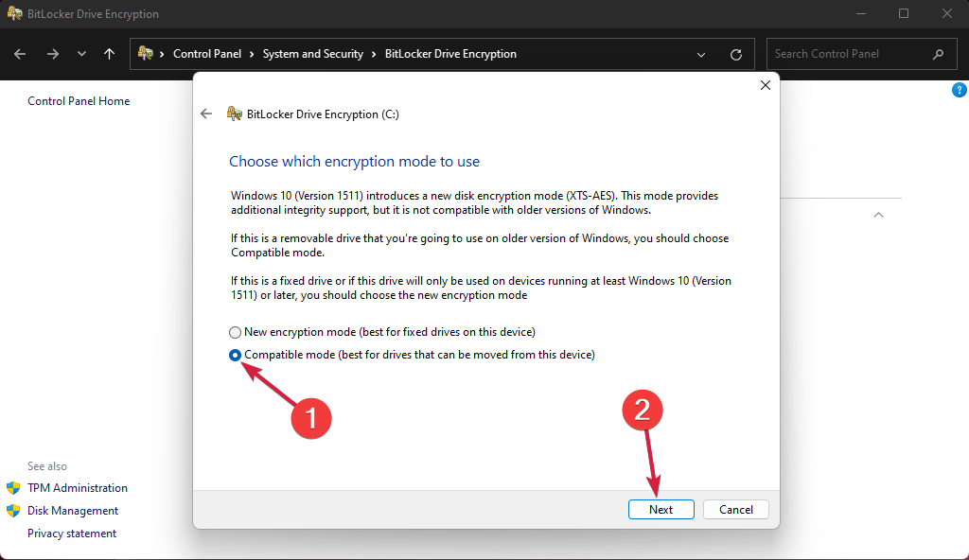The height and width of the screenshot is (560, 969).
Task: Click the navigation forward arrow
Action: tap(51, 54)
